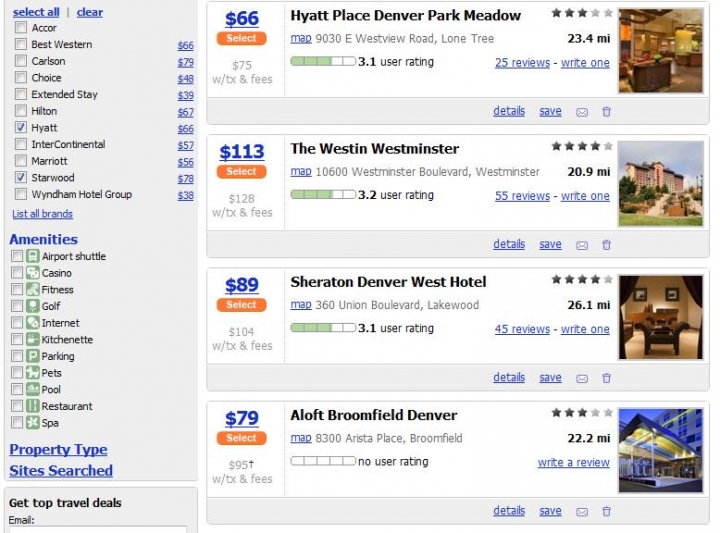Open The Westin Westminster building photo

point(660,184)
